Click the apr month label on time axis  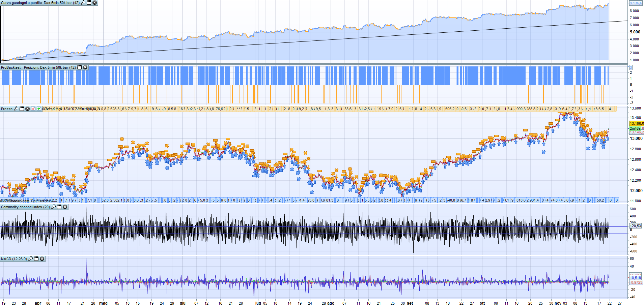(38, 303)
